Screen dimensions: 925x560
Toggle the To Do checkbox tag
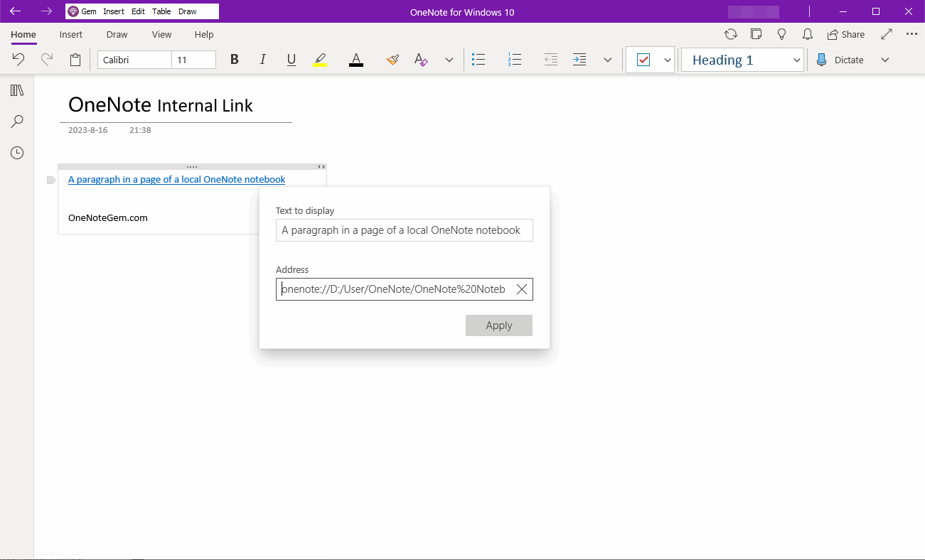point(643,60)
